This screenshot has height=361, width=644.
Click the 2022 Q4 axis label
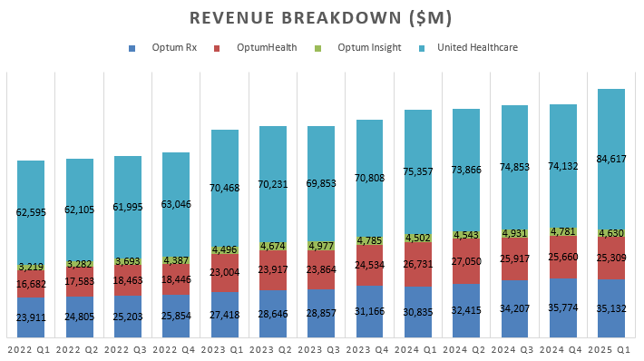click(174, 350)
